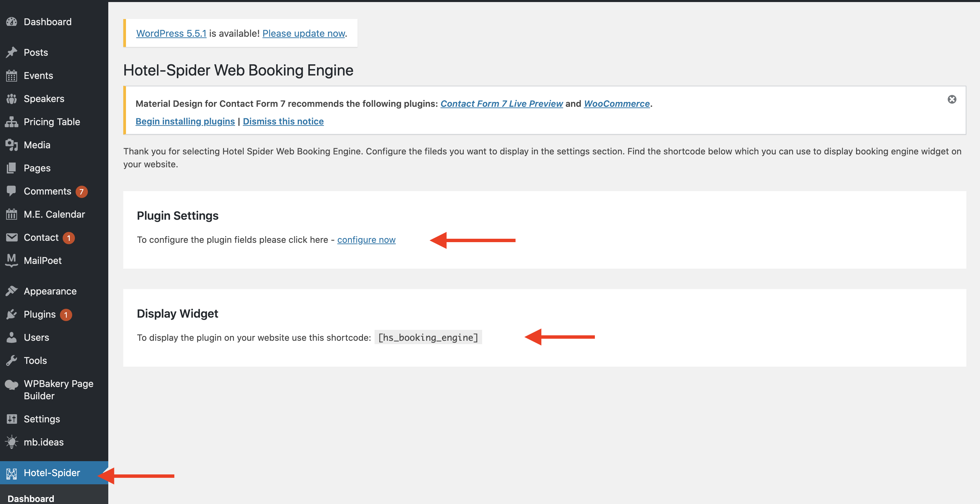Click the 'configure now' link

pyautogui.click(x=366, y=240)
